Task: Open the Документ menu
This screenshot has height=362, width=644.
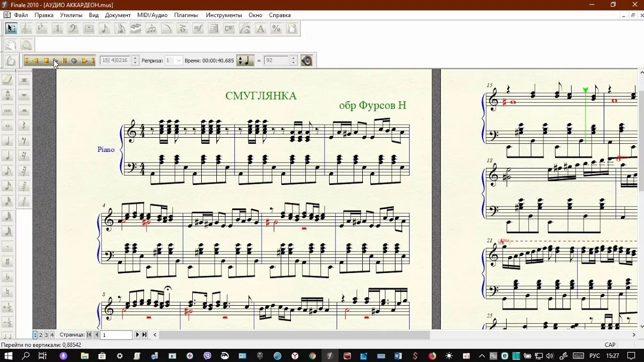Action: (x=118, y=15)
